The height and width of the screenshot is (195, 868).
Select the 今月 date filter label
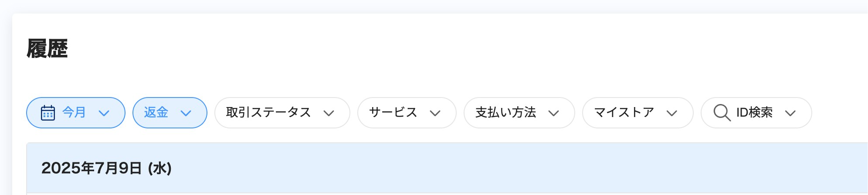[74, 112]
